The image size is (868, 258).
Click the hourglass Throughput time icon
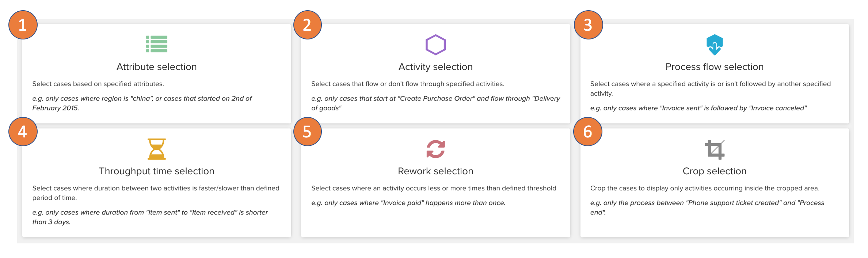(156, 149)
